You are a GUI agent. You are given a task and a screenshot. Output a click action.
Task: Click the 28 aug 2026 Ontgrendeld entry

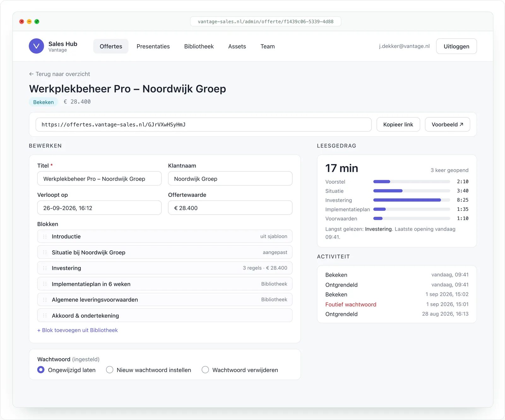pyautogui.click(x=397, y=314)
